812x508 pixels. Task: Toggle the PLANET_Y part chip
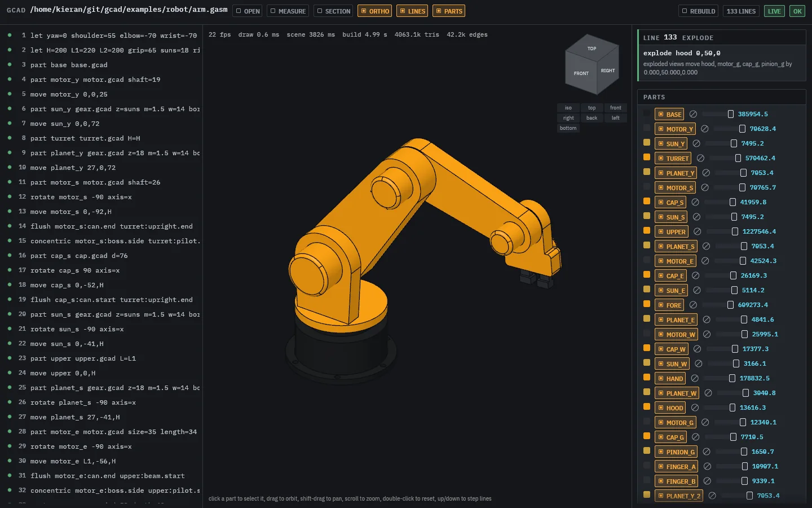point(676,173)
